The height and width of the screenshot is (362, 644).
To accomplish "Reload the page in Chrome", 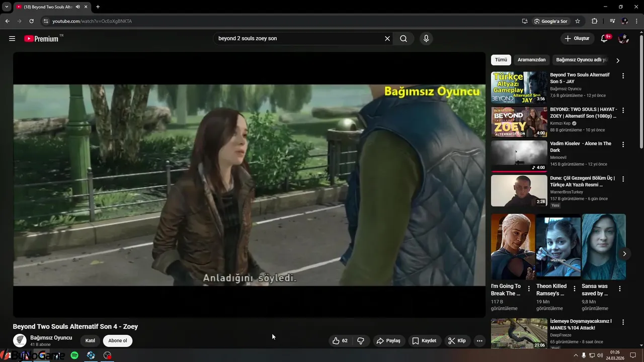I will point(31,21).
